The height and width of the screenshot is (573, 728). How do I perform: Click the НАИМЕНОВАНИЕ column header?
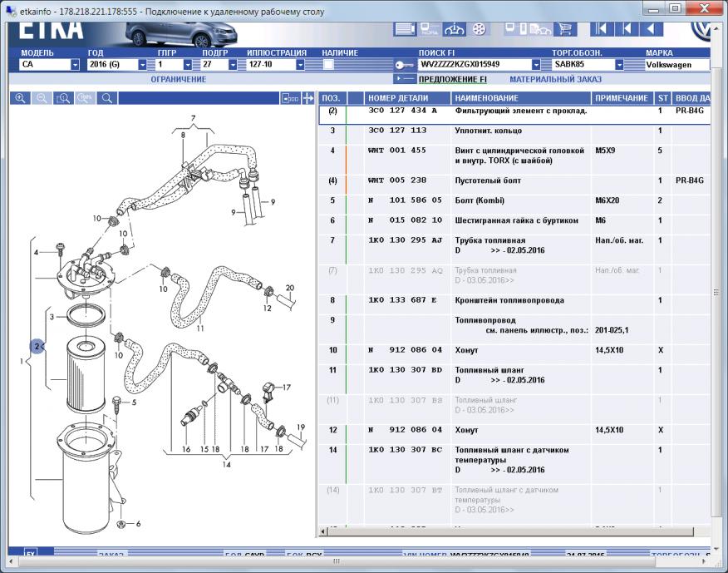(521, 98)
